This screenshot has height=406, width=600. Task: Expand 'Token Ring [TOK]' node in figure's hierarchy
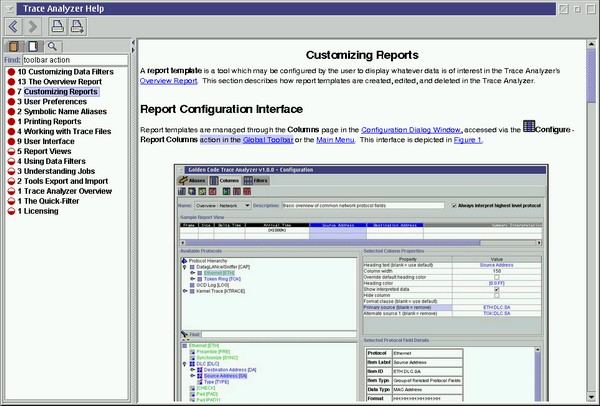click(x=192, y=279)
